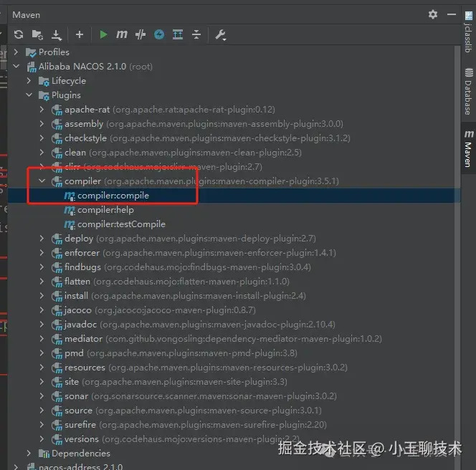Viewport: 476px width, 470px height.
Task: Add Maven project with plus icon
Action: [x=80, y=34]
